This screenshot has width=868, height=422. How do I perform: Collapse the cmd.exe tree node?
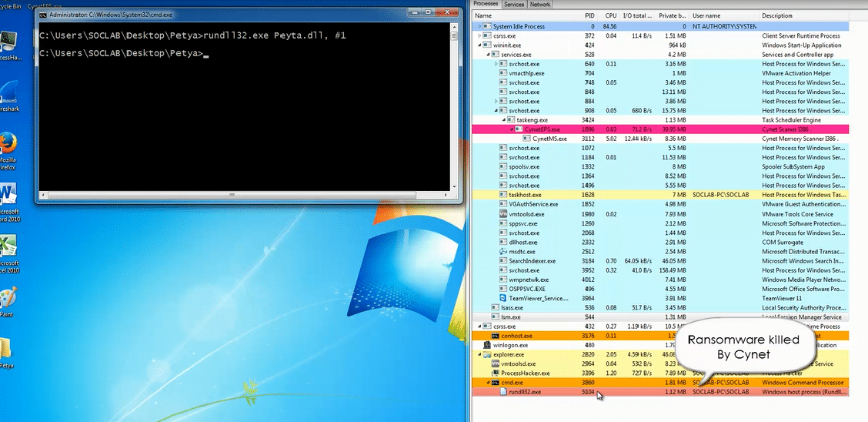488,383
